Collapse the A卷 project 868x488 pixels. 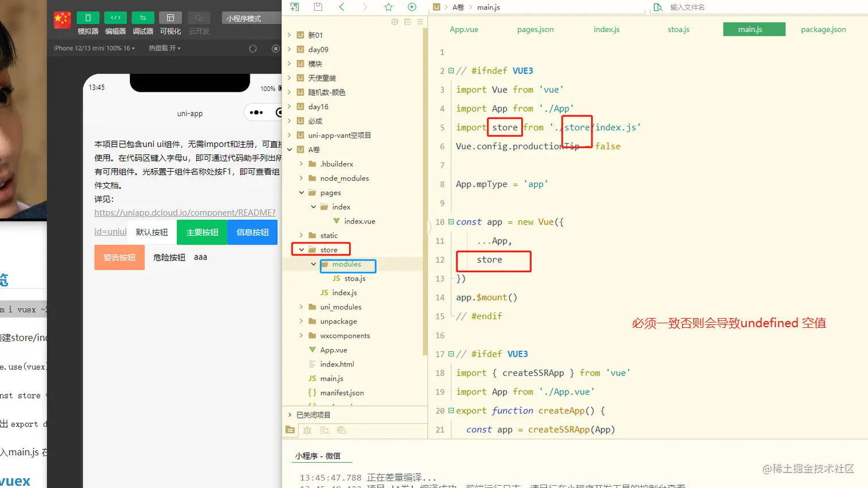[x=289, y=149]
